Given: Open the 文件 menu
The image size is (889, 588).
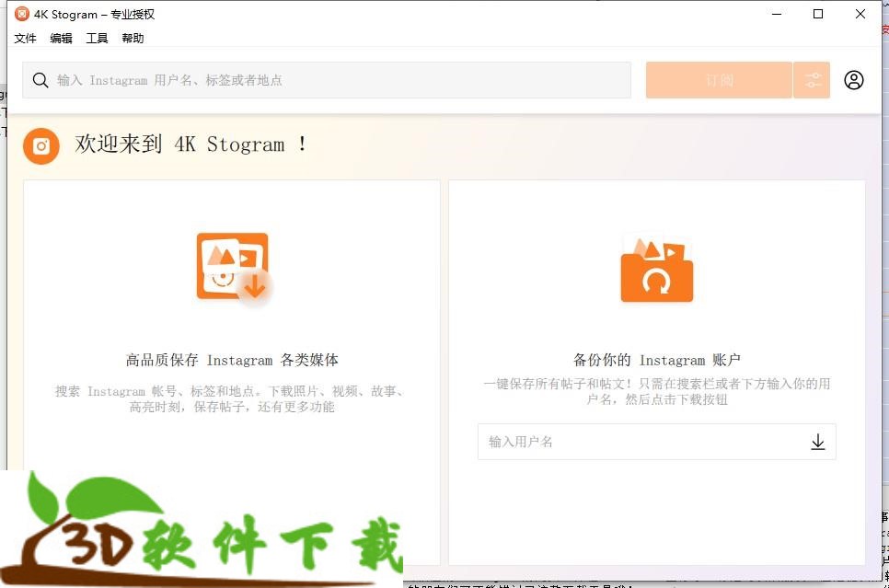Looking at the screenshot, I should (x=25, y=38).
